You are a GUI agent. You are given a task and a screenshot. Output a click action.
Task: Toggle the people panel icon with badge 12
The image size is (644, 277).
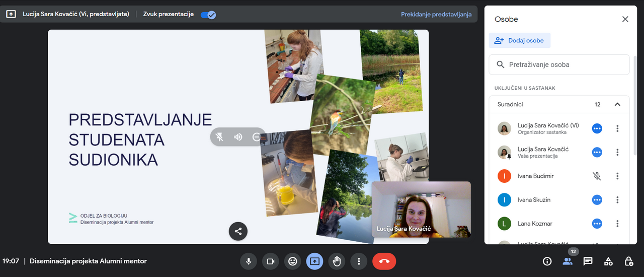[568, 261]
